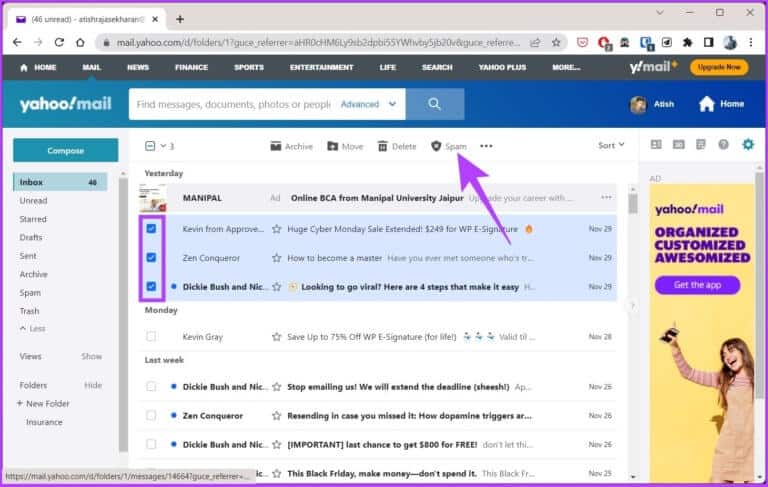The image size is (768, 487).
Task: Open the MORE... navigation menu
Action: (x=566, y=67)
